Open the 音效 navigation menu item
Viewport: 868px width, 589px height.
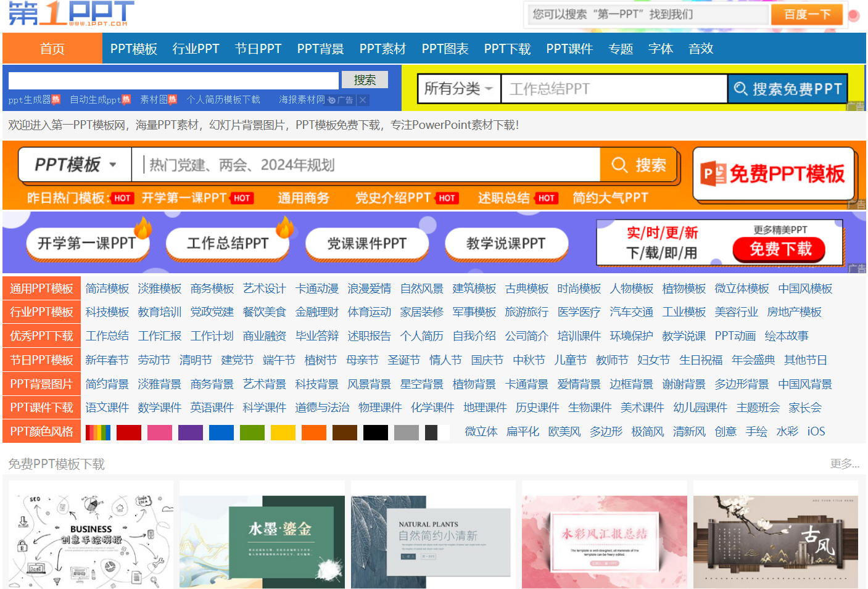701,48
